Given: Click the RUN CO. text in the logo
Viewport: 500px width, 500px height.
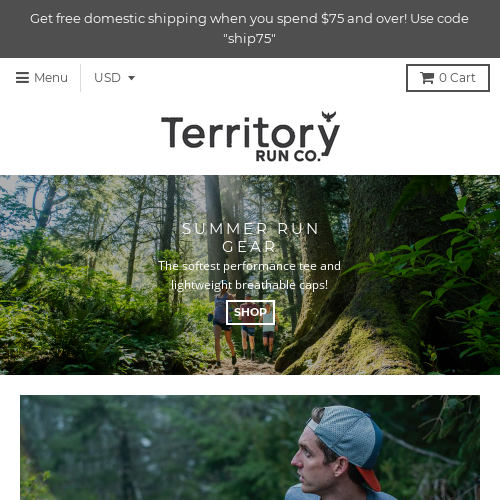Looking at the screenshot, I should [288, 156].
